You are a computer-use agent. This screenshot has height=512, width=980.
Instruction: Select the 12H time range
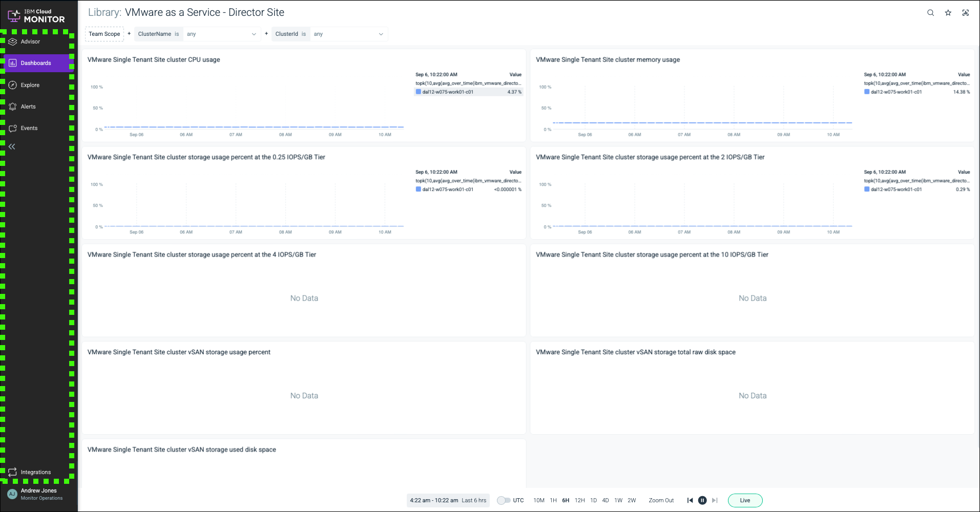pyautogui.click(x=580, y=500)
